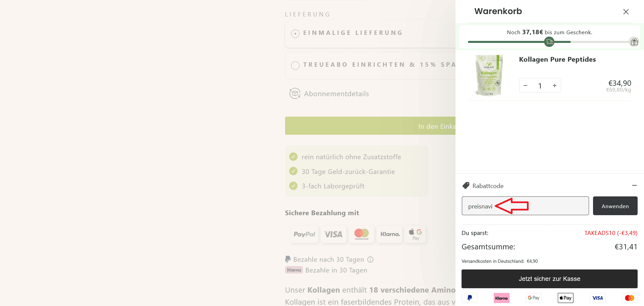Expand the Abonnementdetails section
Screen dimensions: 644x306
(336, 94)
